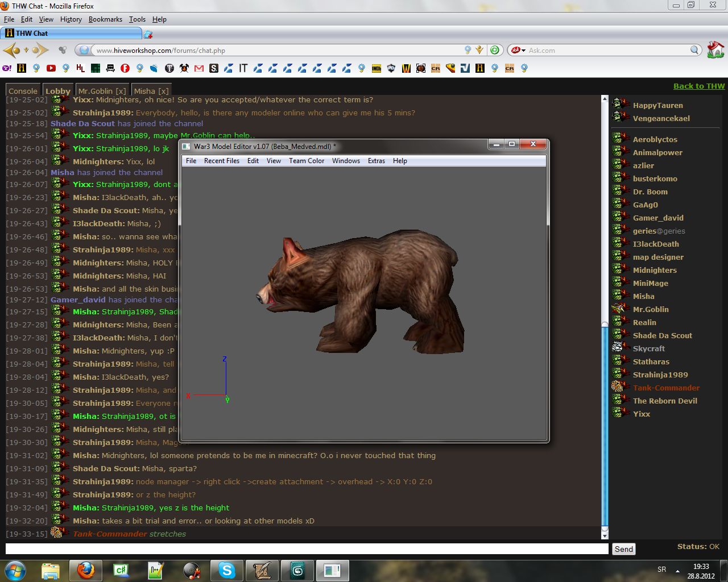The height and width of the screenshot is (582, 728).
Task: Open the Firefox Bookmarks menu
Action: point(105,19)
